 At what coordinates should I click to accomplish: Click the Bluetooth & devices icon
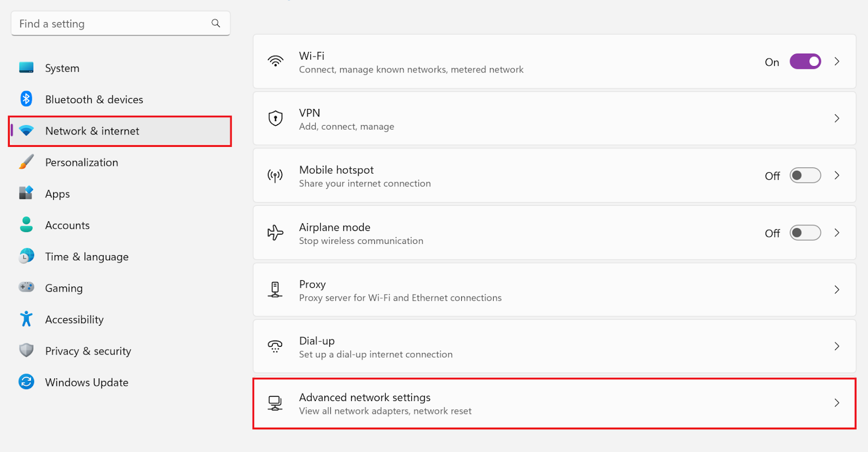[x=26, y=99]
